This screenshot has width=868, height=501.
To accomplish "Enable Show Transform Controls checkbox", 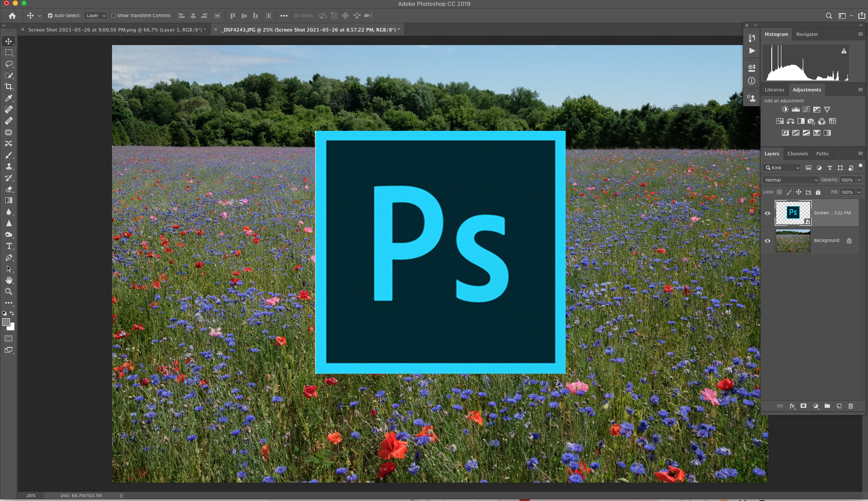I will tap(113, 16).
